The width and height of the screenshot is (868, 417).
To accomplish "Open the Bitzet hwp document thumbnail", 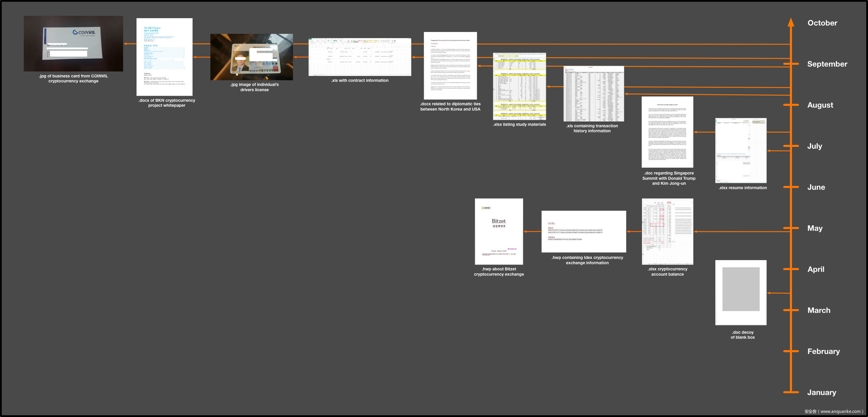I will click(x=499, y=231).
